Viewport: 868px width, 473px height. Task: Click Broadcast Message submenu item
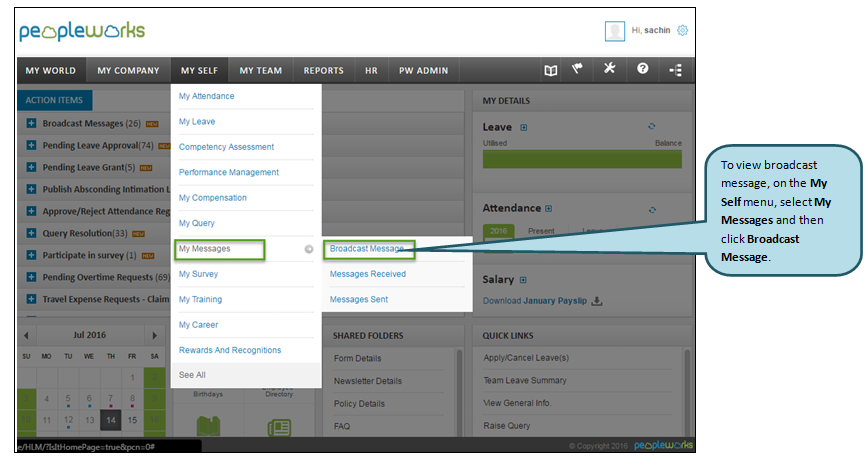[366, 249]
